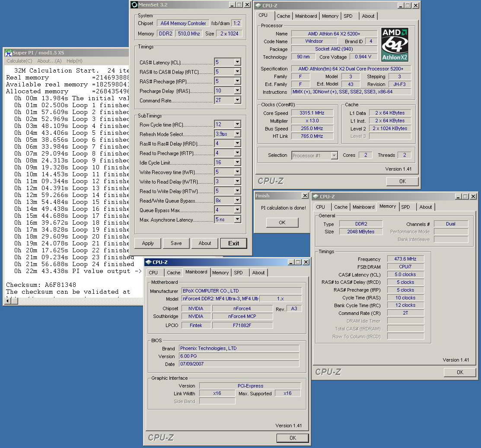Click BIOS Date field 07/09/2007
Image resolution: width=481 pixels, height=448 pixels.
[239, 364]
